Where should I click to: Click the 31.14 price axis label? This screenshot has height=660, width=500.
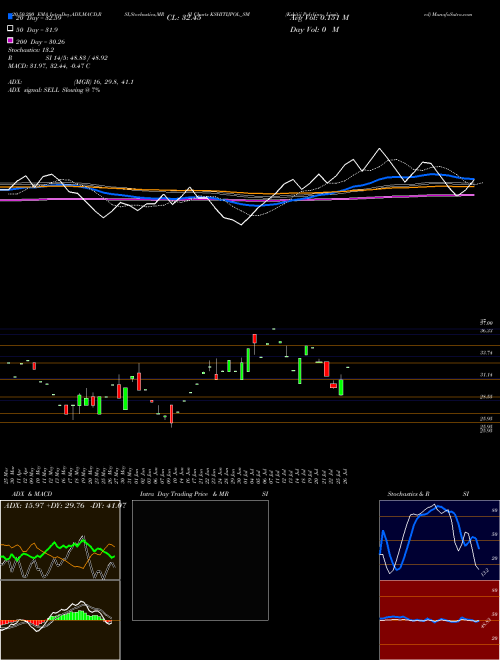click(x=487, y=374)
